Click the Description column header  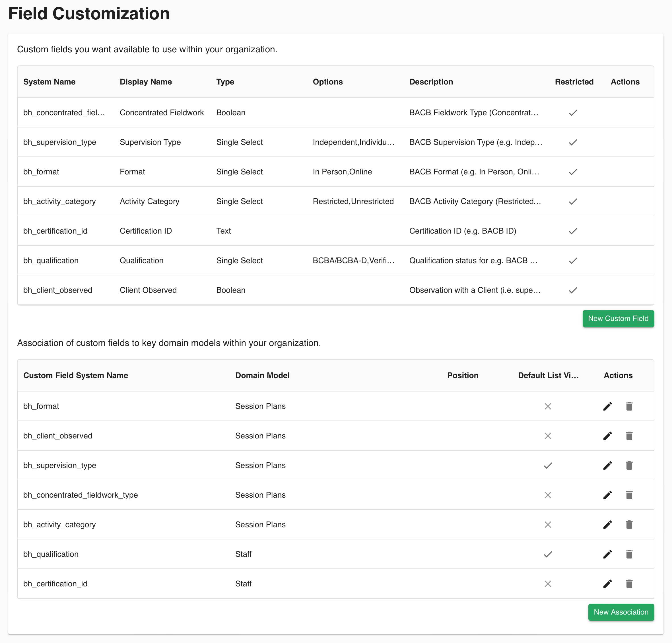tap(431, 82)
